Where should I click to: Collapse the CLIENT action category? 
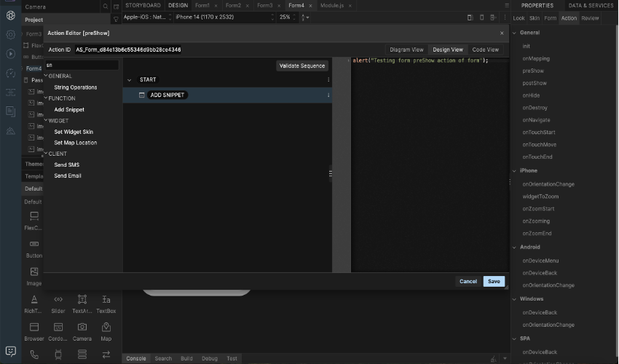click(46, 154)
